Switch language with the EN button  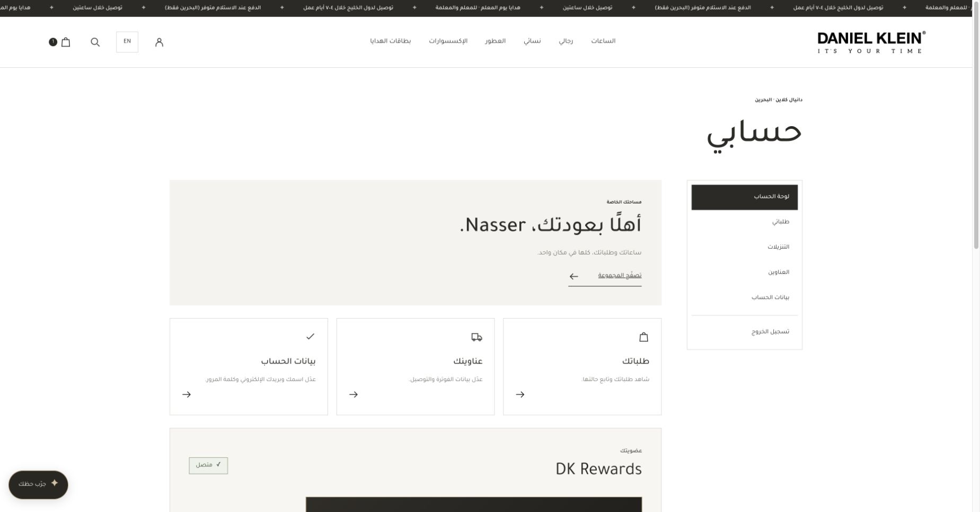127,42
